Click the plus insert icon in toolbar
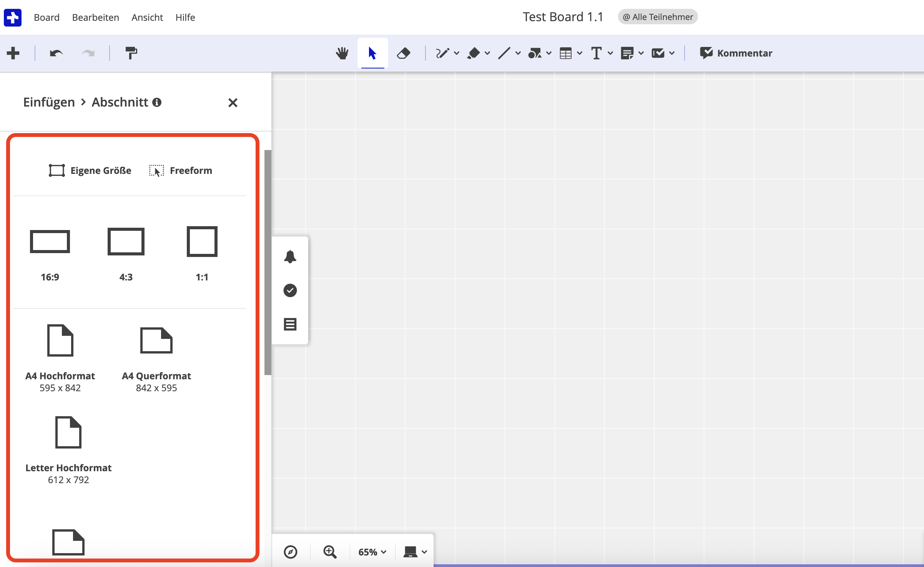Viewport: 924px width, 567px height. pyautogui.click(x=13, y=53)
